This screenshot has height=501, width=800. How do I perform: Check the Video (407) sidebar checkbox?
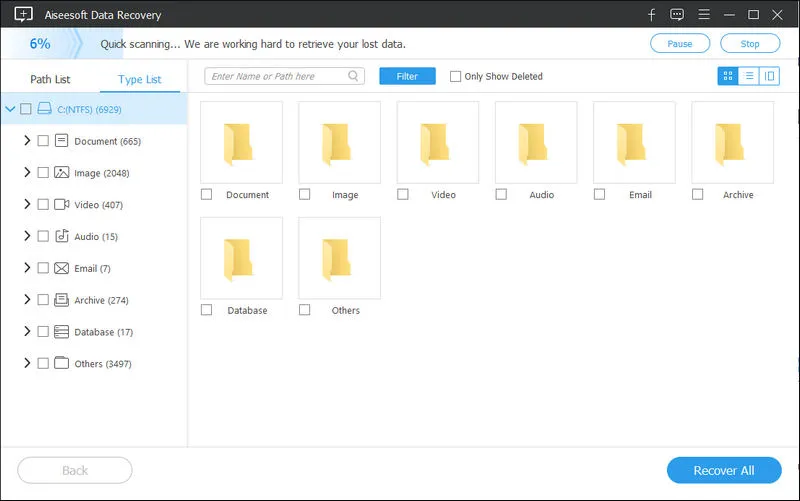(43, 205)
